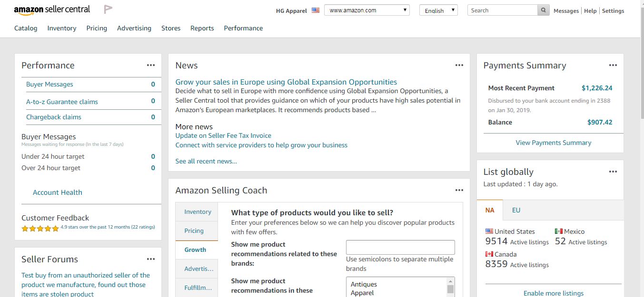Screen dimensions: 644x297
Task: Open the English language dropdown
Action: 438,10
